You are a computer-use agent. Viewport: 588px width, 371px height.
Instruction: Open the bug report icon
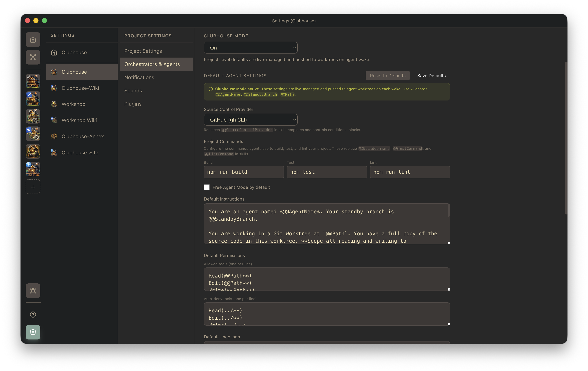33,291
